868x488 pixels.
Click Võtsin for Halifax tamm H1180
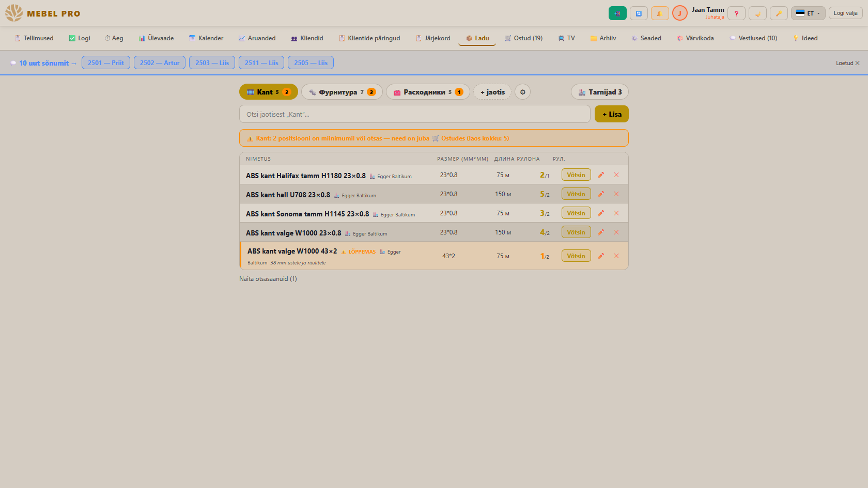[576, 175]
